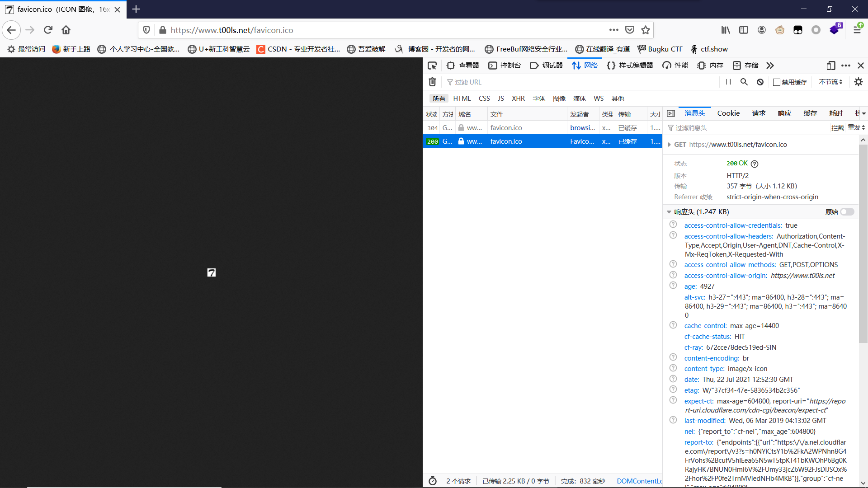The image size is (868, 488).
Task: Open the Library bookshelf icon
Action: pyautogui.click(x=726, y=30)
